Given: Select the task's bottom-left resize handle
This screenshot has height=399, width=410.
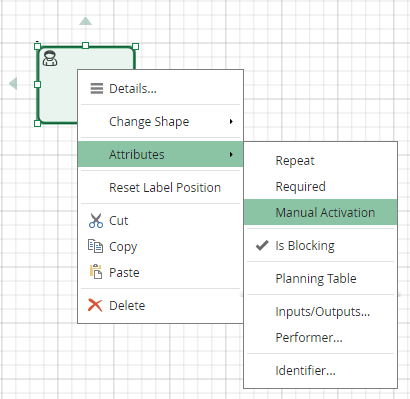Looking at the screenshot, I should tap(37, 123).
